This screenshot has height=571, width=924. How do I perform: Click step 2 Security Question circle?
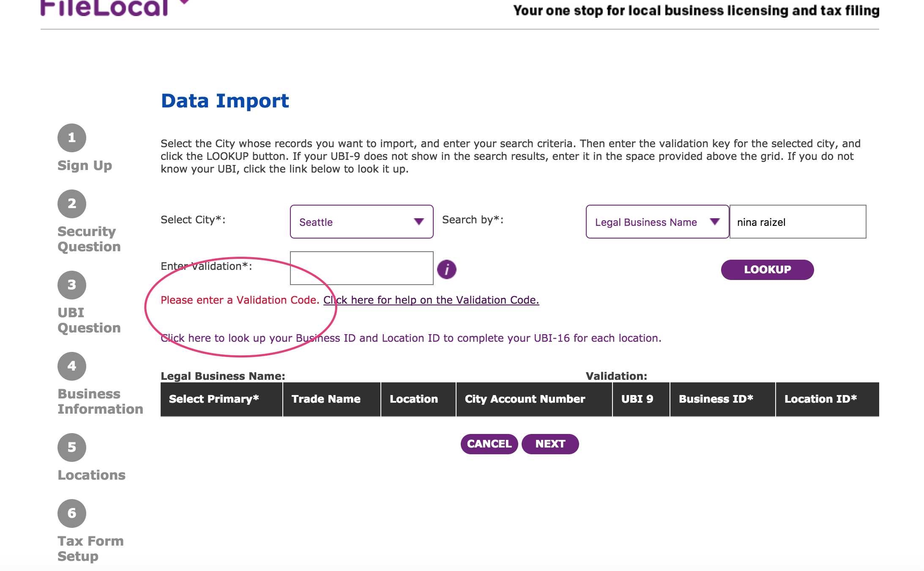(x=72, y=204)
